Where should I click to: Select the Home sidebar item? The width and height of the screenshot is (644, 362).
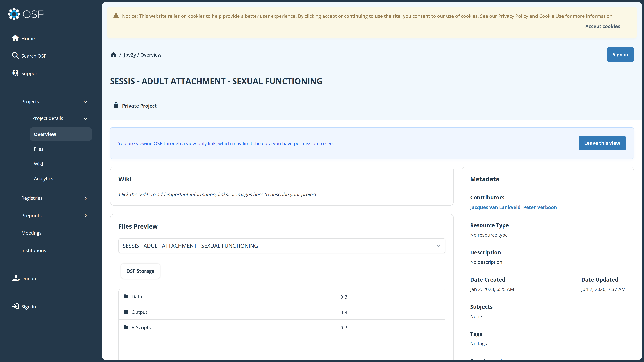(28, 39)
